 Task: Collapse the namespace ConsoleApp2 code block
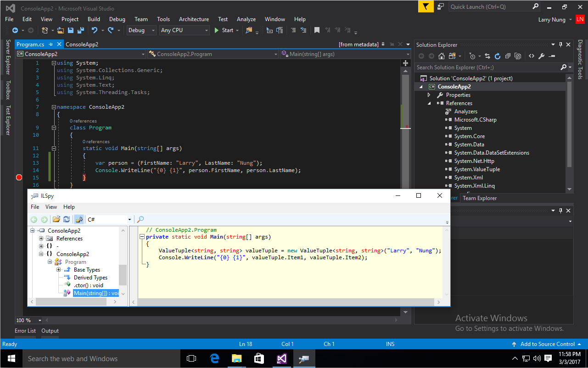[54, 107]
